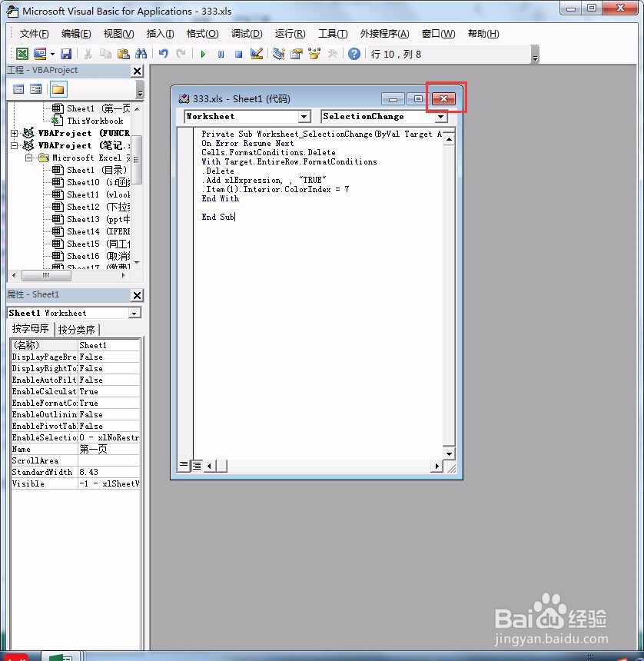Click the Paste clipboard icon

click(123, 54)
